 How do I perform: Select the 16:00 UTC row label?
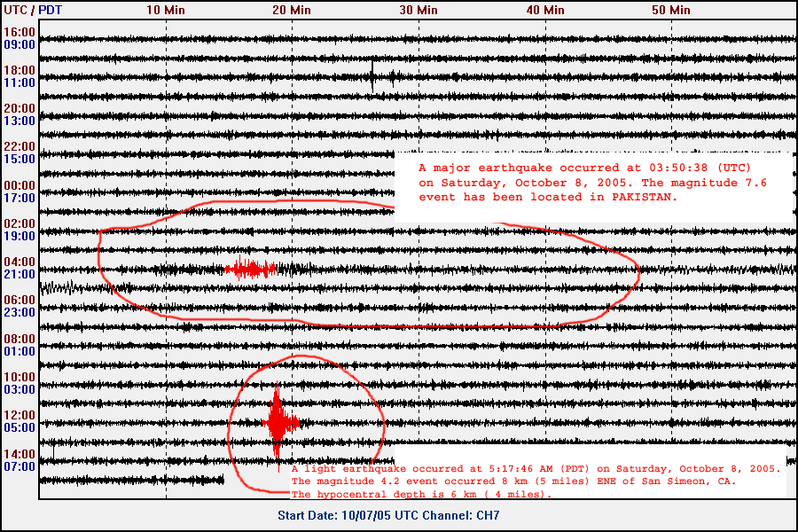pyautogui.click(x=20, y=31)
